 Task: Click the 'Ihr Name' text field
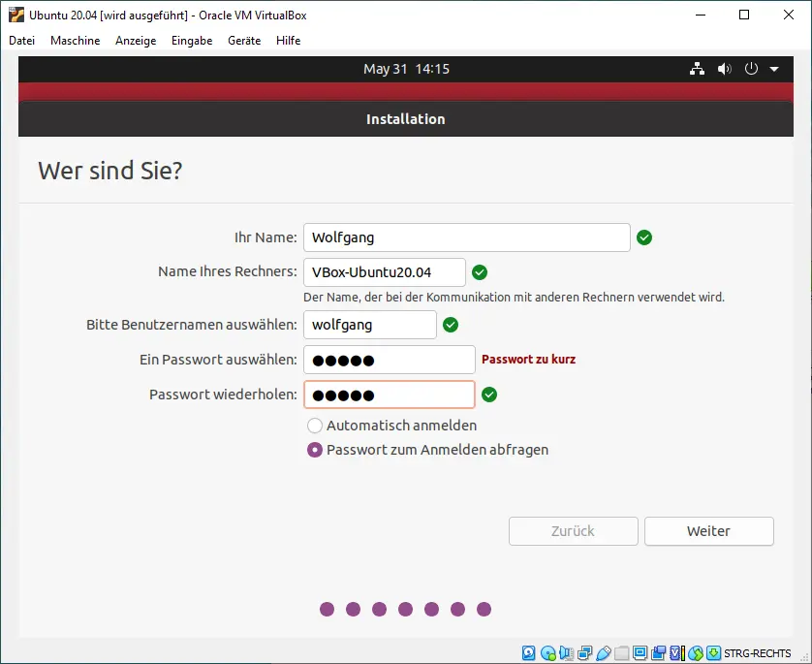(x=466, y=237)
